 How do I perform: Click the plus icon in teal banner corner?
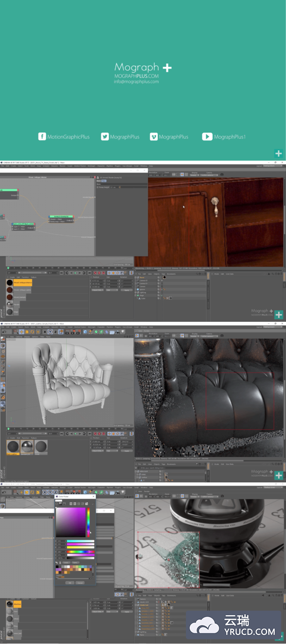[x=278, y=153]
